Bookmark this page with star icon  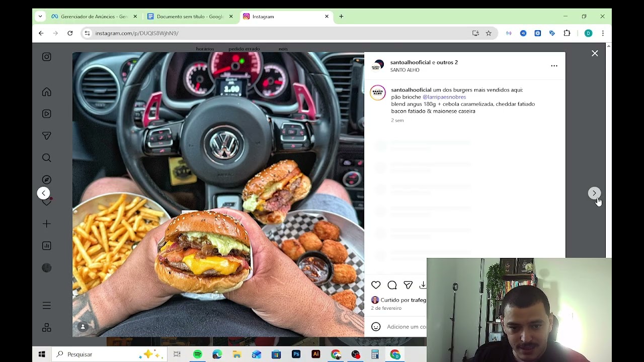pos(489,33)
